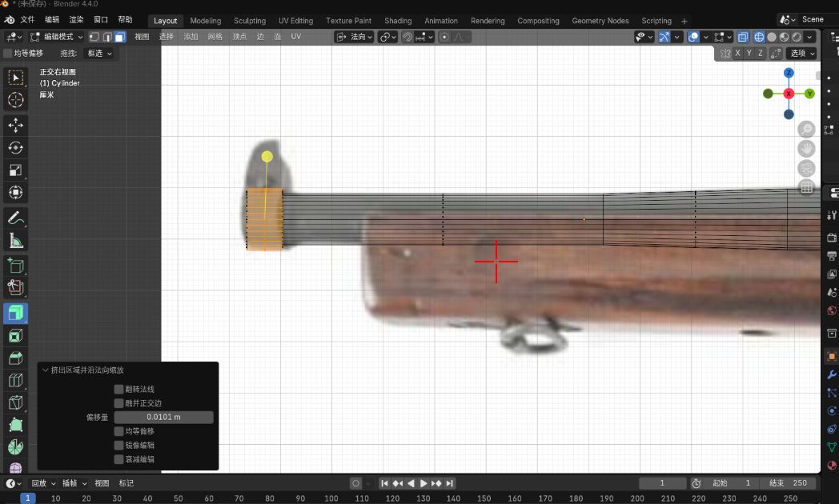Select the Poly Build tool
839x504 pixels.
15,426
